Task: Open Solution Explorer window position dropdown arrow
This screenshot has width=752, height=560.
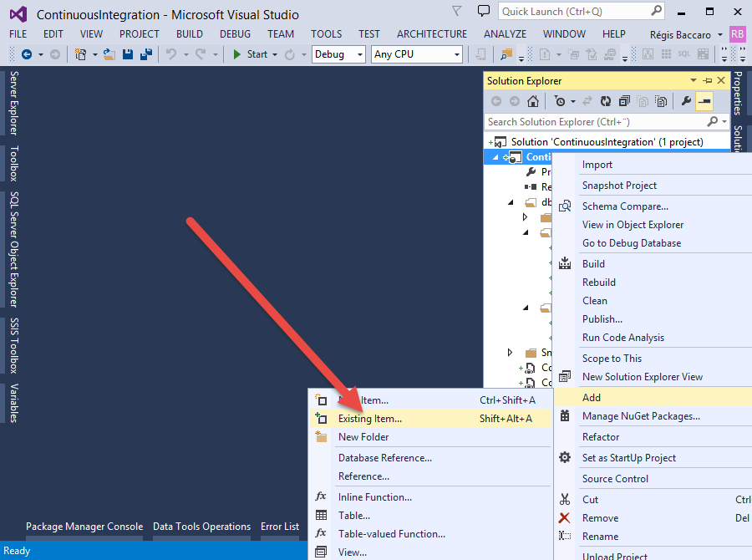Action: (x=694, y=80)
